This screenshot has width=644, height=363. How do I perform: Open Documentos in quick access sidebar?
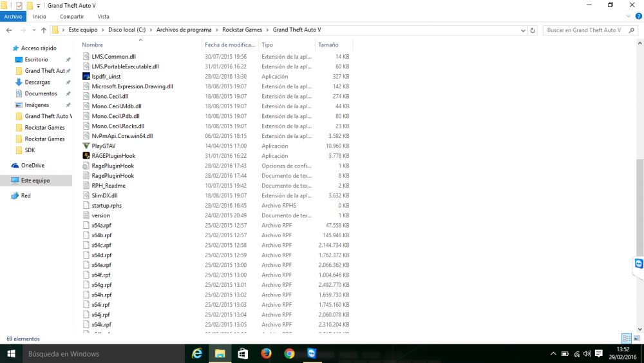point(41,93)
